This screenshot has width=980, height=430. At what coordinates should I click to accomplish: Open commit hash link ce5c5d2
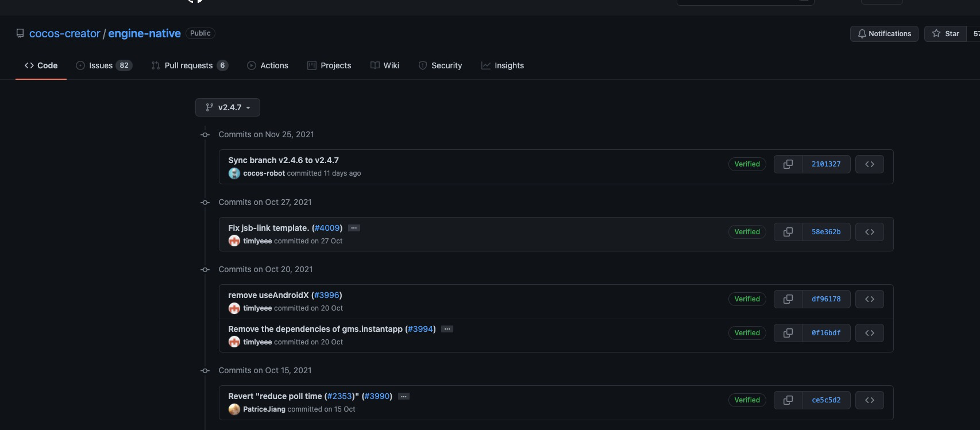[x=826, y=400]
